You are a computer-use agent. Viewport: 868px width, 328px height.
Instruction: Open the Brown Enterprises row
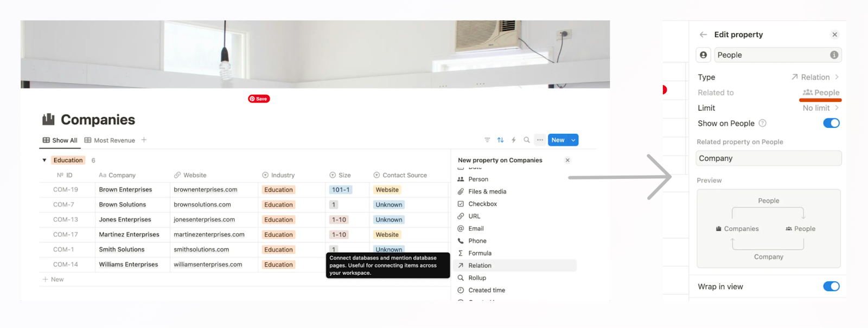pos(125,190)
